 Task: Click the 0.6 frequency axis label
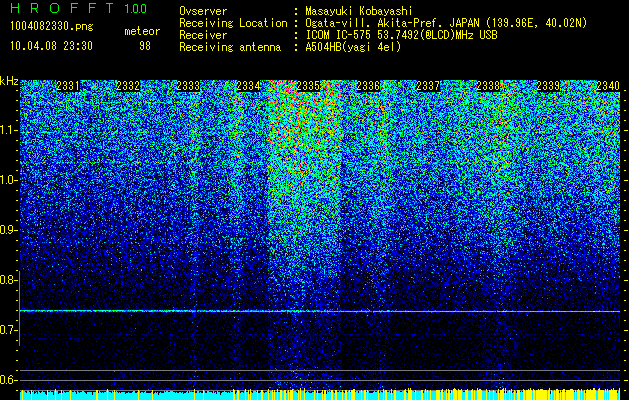click(x=7, y=380)
